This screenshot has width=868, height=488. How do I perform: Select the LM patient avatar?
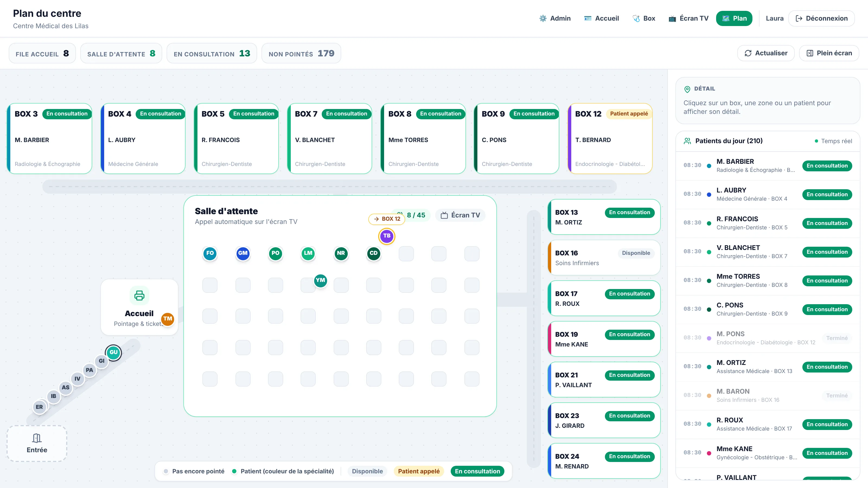pos(308,253)
